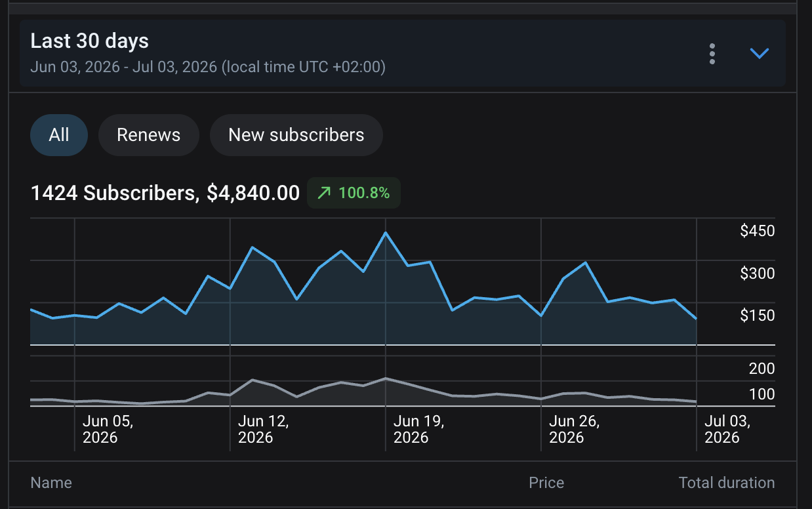
Task: Switch to the Renews filter
Action: [148, 135]
